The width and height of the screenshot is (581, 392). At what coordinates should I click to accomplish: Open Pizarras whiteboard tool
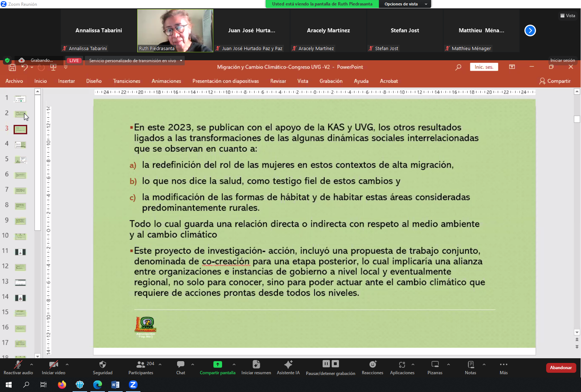tap(435, 364)
